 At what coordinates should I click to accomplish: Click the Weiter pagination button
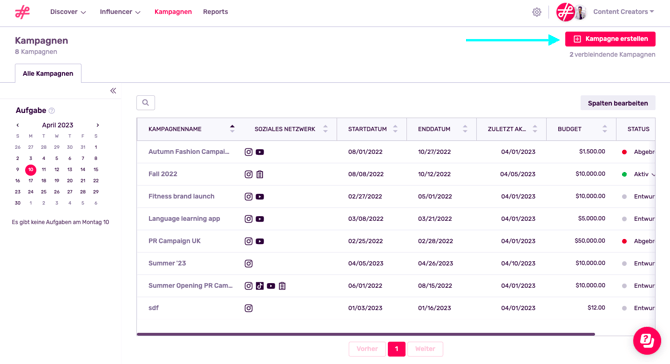425,349
